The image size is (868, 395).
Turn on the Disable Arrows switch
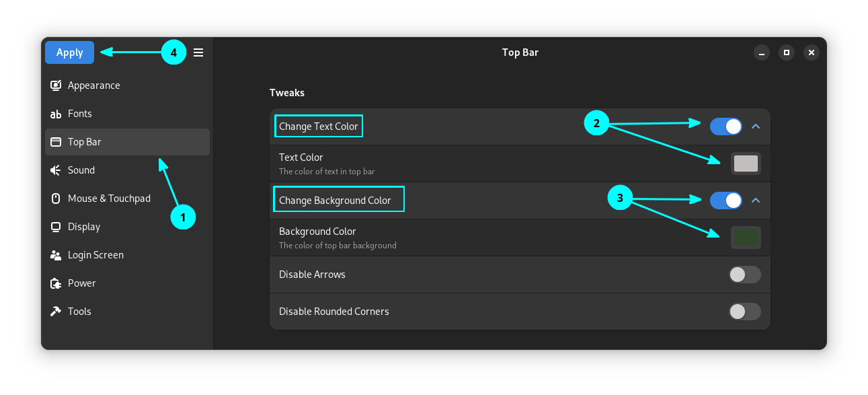[x=744, y=275]
